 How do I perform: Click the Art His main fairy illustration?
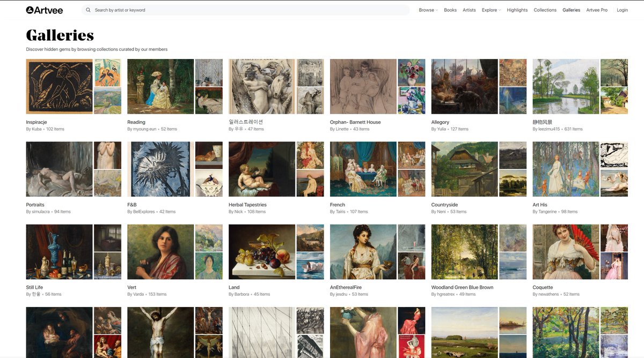pyautogui.click(x=566, y=169)
